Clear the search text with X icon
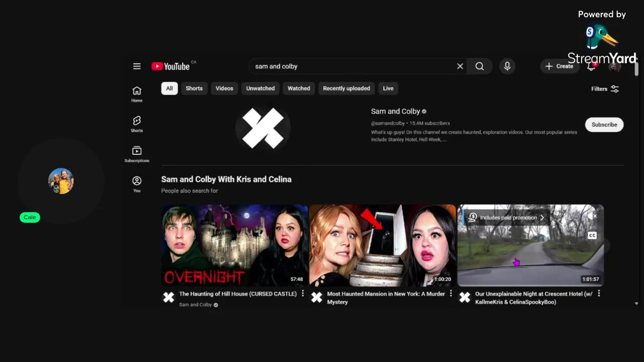 460,66
